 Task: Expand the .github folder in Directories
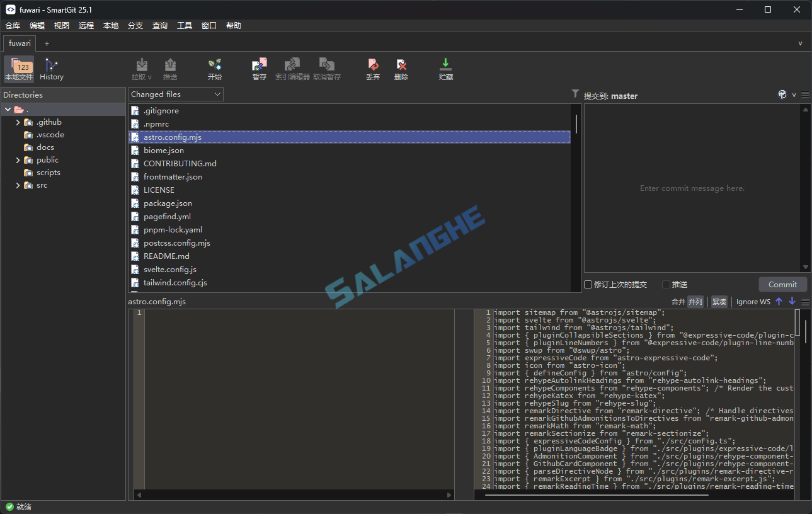pos(18,122)
